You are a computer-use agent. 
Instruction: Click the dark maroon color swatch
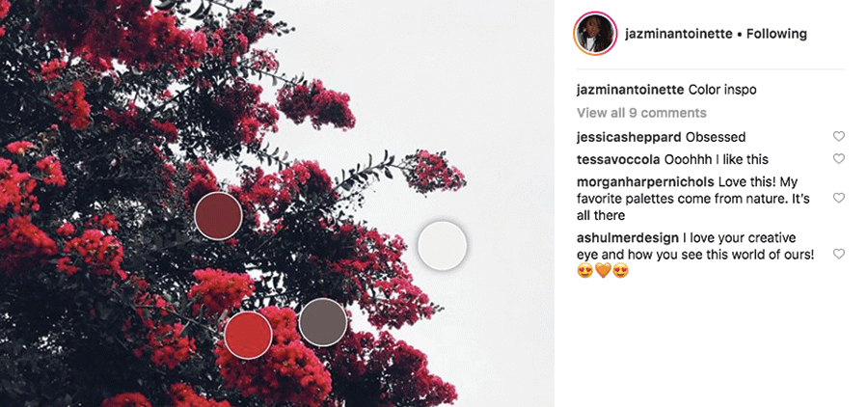click(218, 216)
